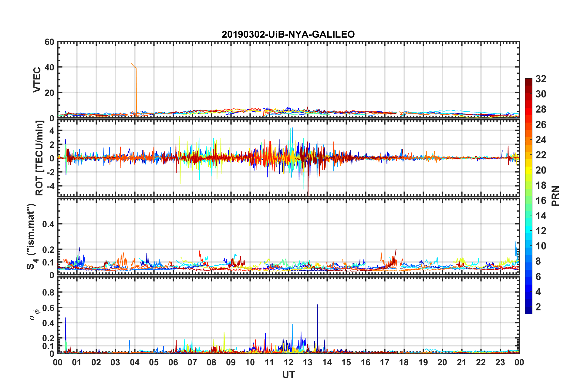Click the x-axis hour label 09
This screenshot has width=577, height=392.
(x=231, y=363)
